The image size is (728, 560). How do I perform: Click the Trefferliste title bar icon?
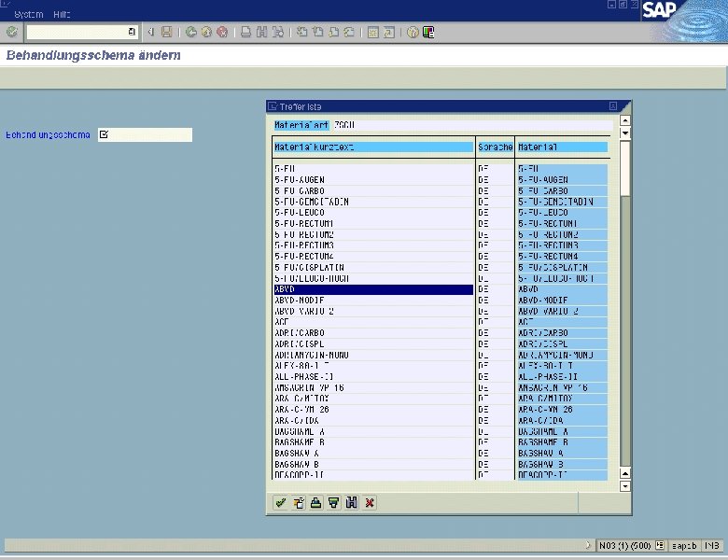pos(273,106)
